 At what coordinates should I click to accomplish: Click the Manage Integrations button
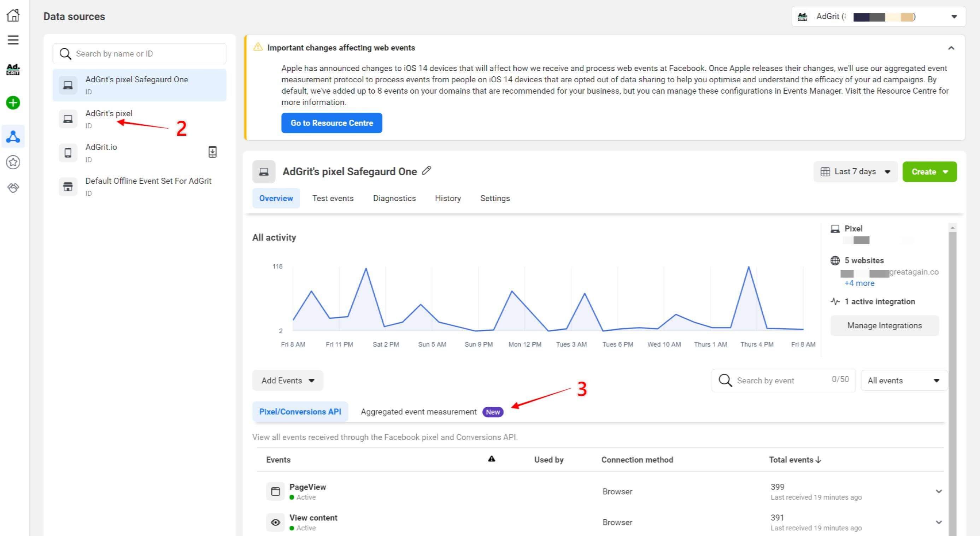[885, 326]
